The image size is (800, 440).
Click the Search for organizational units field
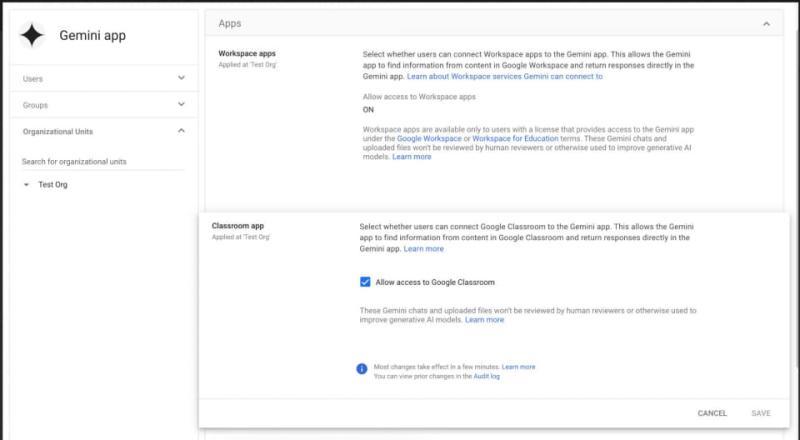point(103,161)
